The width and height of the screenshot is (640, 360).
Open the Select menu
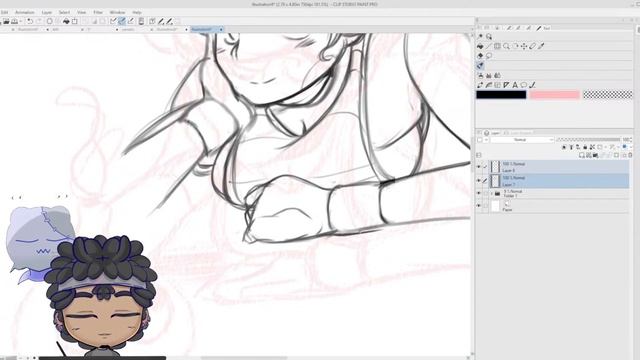[x=64, y=13]
